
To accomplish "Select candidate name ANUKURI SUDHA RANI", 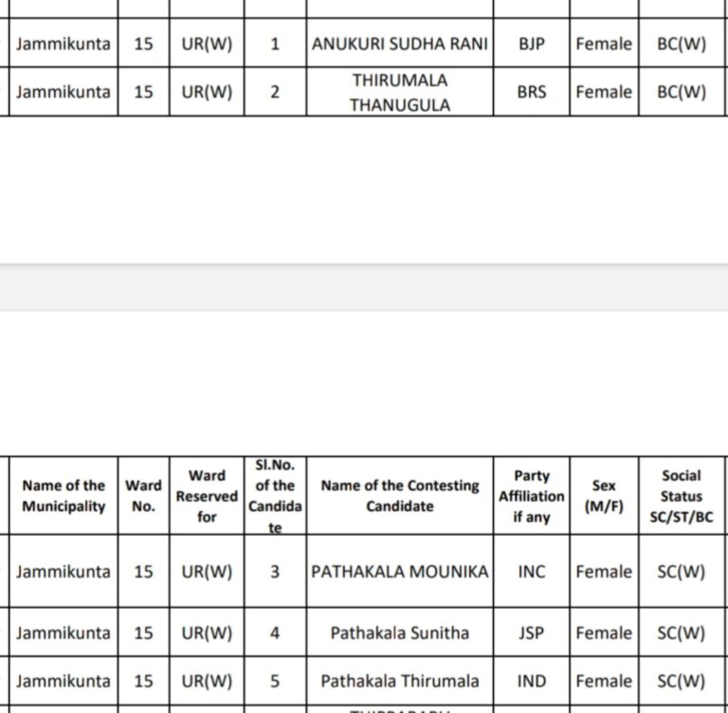I will click(x=400, y=44).
